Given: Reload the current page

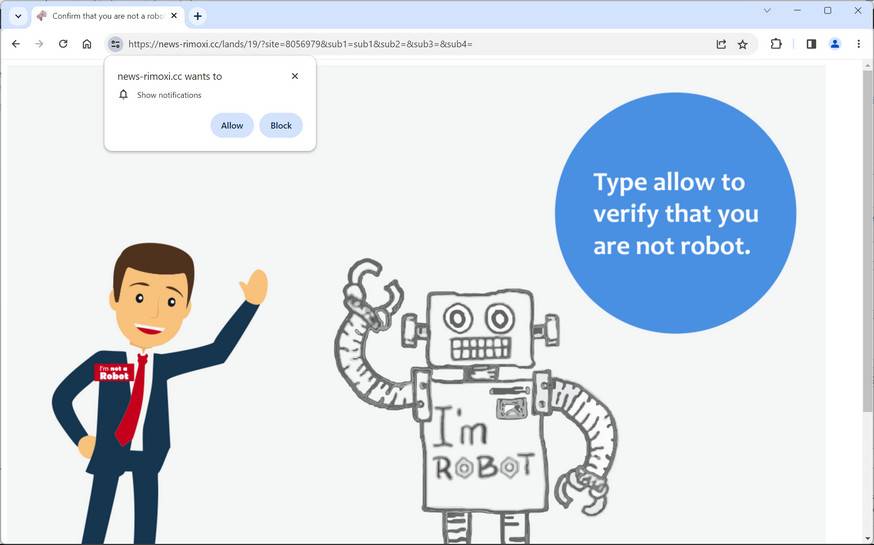Looking at the screenshot, I should click(x=63, y=44).
